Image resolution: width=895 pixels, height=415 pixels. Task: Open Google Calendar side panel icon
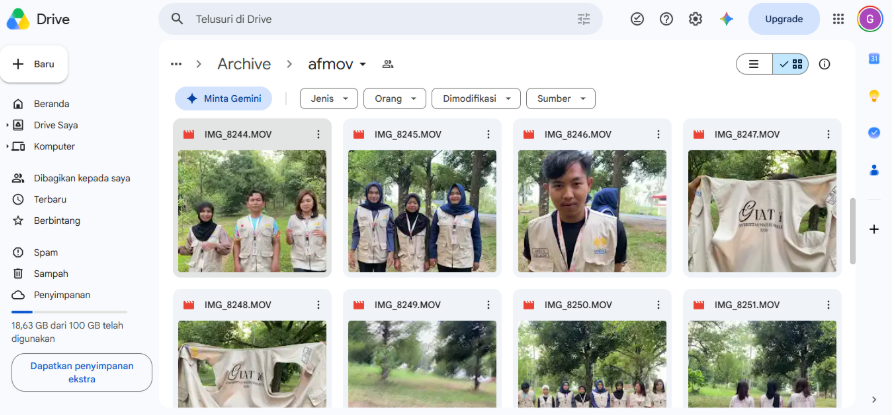pos(874,59)
